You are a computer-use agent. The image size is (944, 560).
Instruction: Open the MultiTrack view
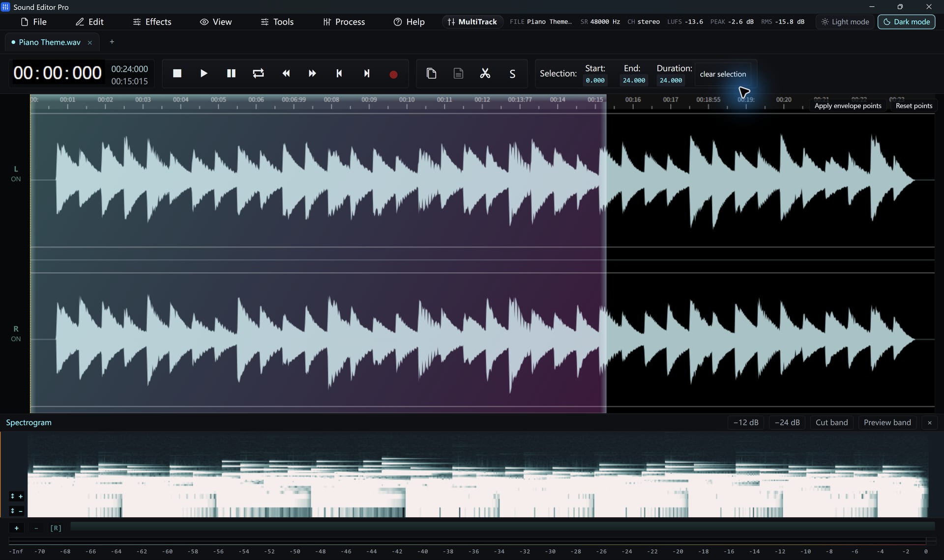pos(472,22)
